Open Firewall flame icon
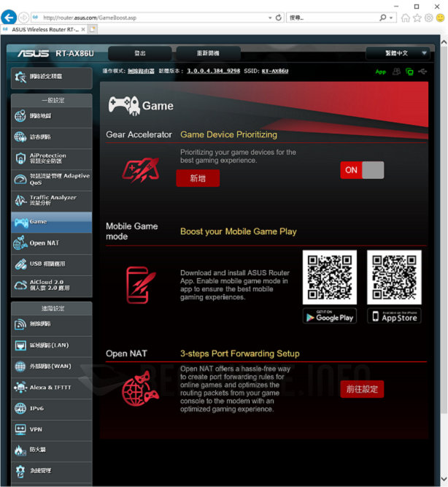This screenshot has height=487, width=448. click(x=20, y=450)
